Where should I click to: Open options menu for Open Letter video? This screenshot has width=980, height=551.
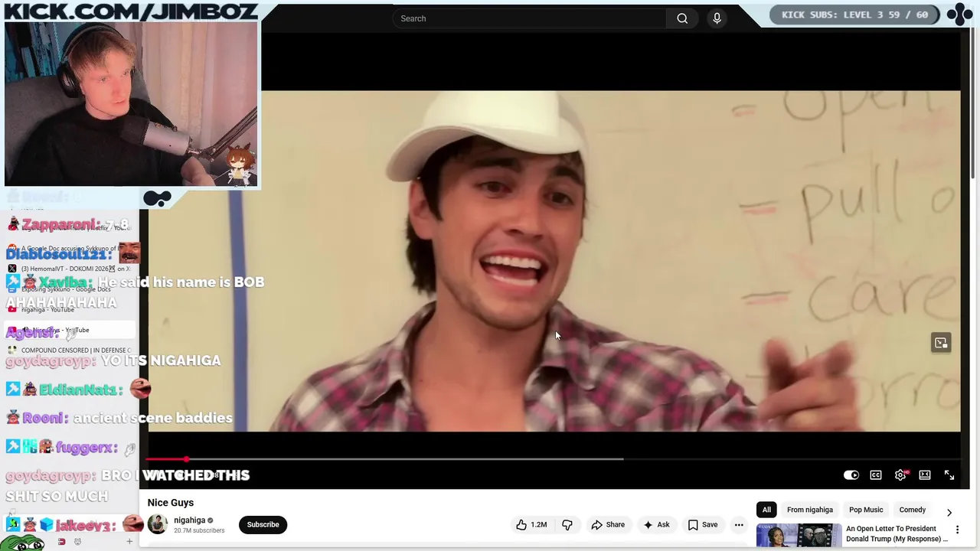957,530
